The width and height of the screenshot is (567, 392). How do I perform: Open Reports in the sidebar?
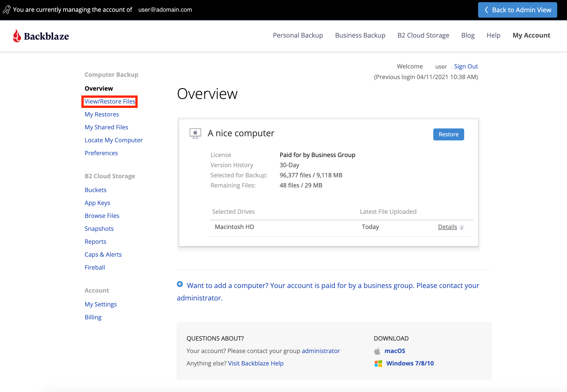[95, 242]
